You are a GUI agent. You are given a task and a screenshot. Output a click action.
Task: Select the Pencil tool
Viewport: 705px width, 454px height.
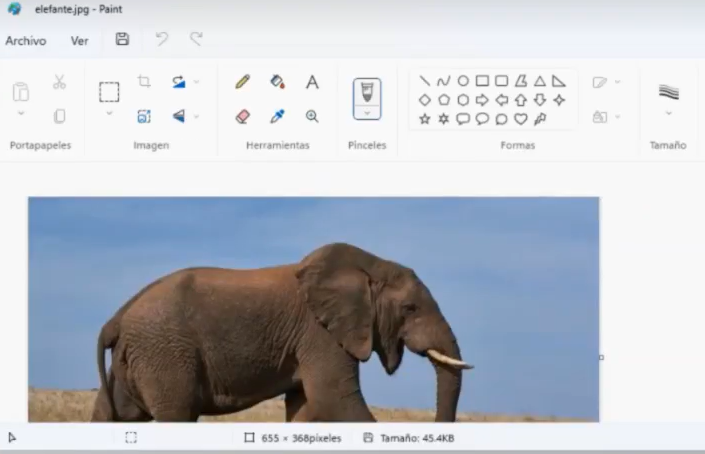click(242, 82)
